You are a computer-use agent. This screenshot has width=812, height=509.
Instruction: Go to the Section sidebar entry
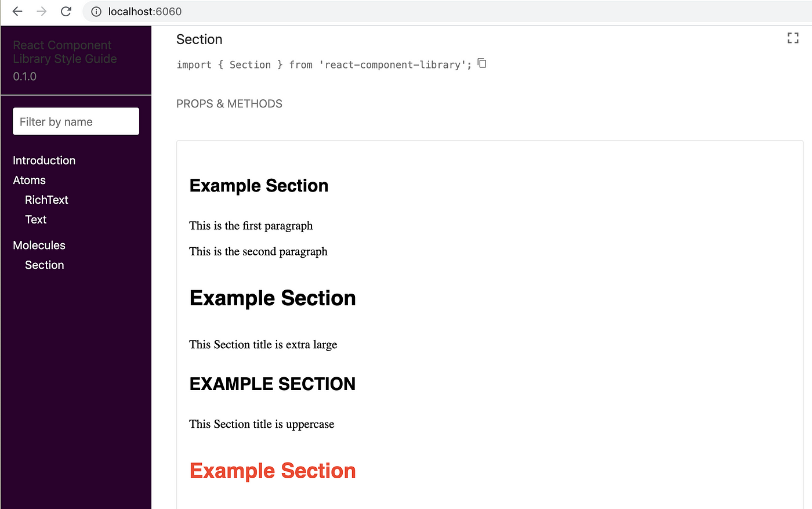pos(44,265)
